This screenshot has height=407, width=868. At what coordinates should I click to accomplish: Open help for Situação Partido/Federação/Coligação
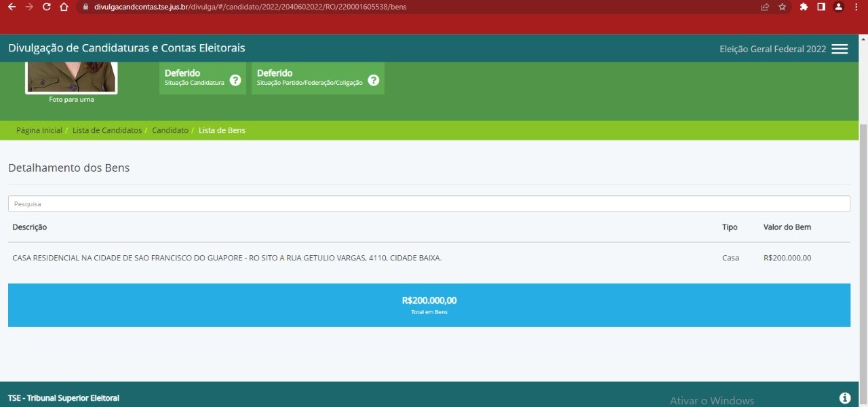374,80
